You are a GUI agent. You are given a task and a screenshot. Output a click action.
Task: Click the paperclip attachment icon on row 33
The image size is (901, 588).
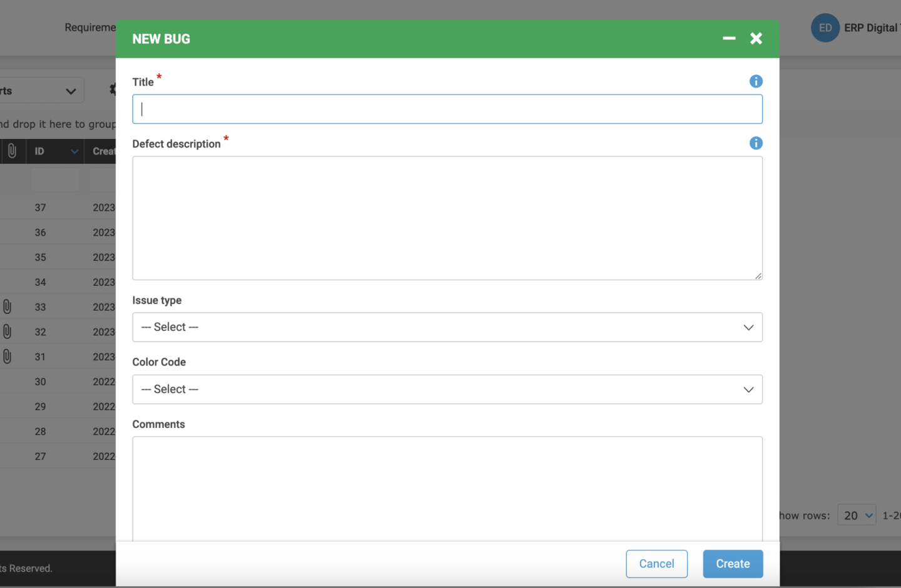click(7, 307)
